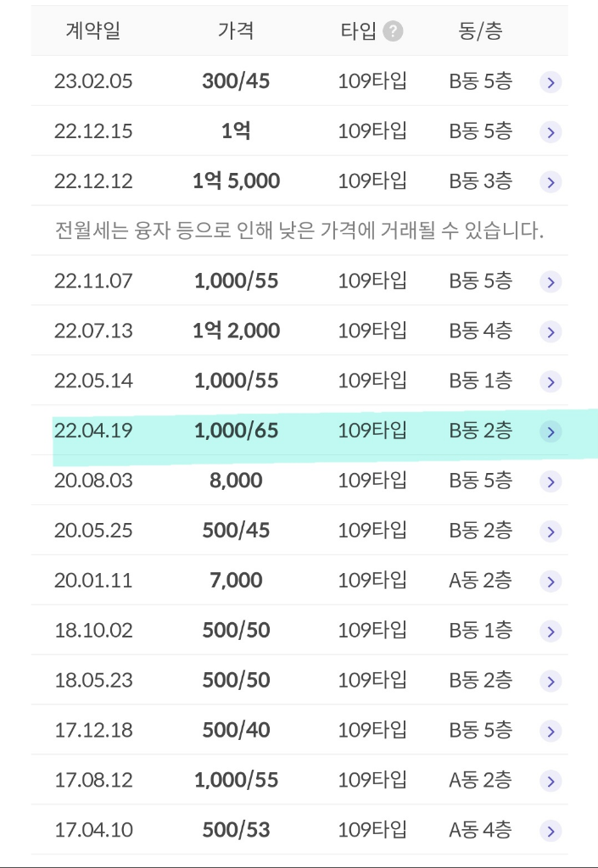Viewport: 598px width, 868px height.
Task: Click the 전월세 low-price notice text
Action: tap(299, 231)
